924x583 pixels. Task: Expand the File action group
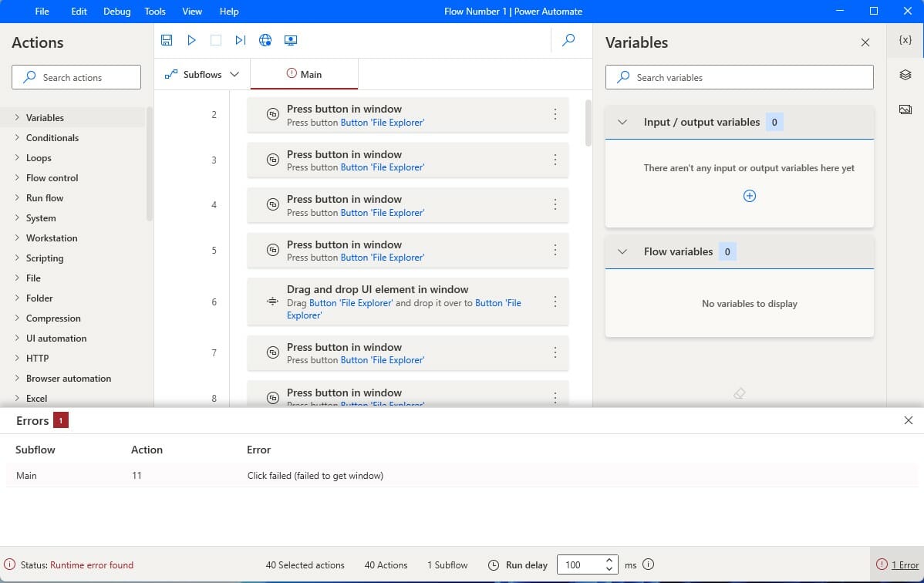[x=16, y=278]
